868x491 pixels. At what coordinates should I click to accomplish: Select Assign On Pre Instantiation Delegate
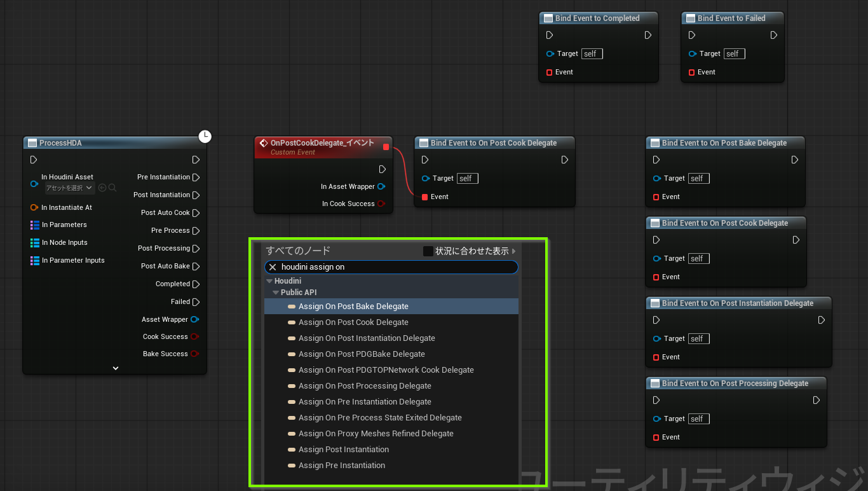click(x=391, y=402)
